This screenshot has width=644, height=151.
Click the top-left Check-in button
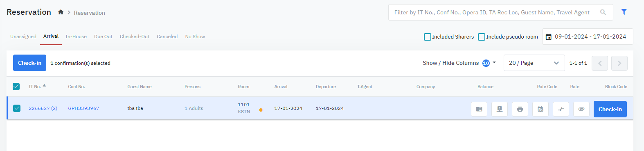[29, 63]
